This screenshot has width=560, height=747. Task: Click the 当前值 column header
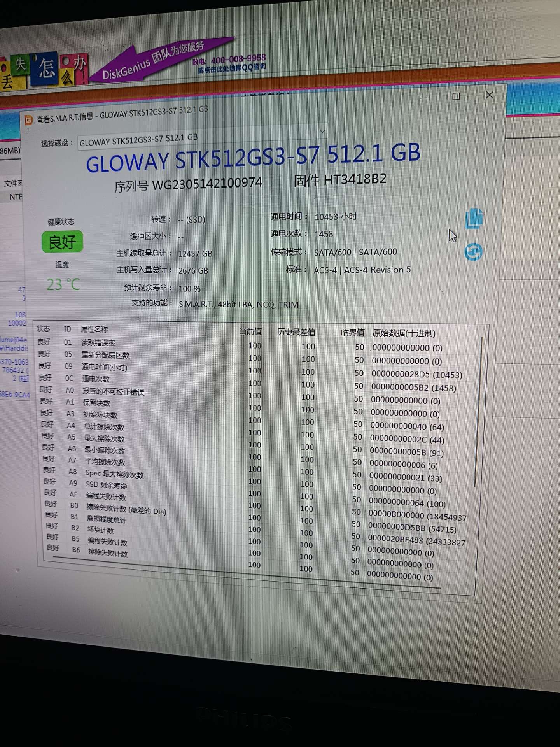(x=250, y=331)
